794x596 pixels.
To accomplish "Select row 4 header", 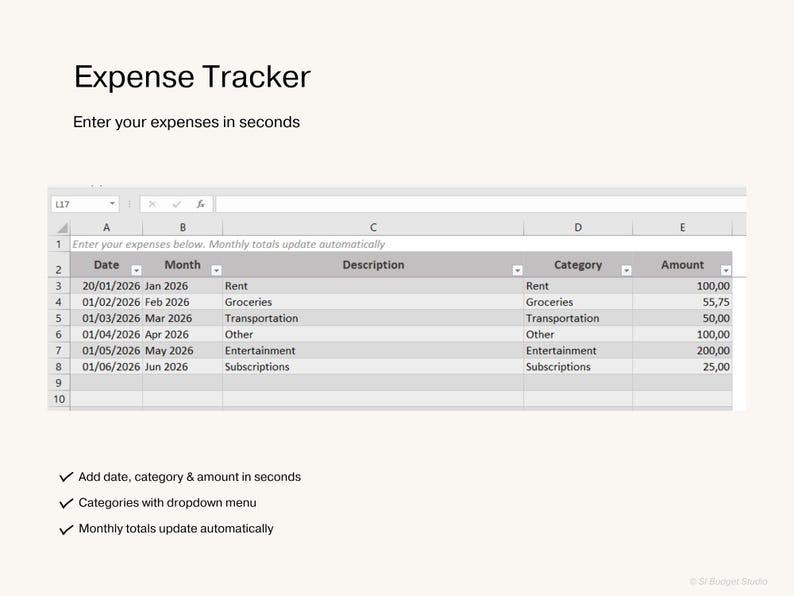I will click(59, 302).
